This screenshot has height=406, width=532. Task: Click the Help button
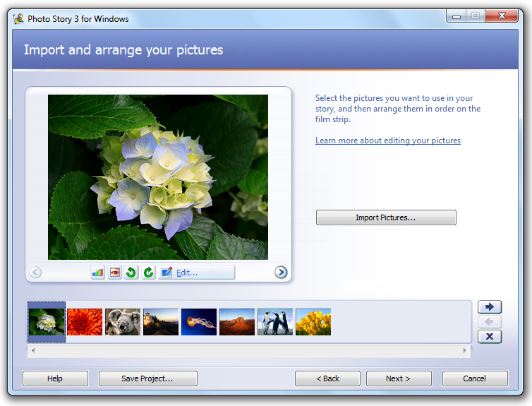point(55,378)
